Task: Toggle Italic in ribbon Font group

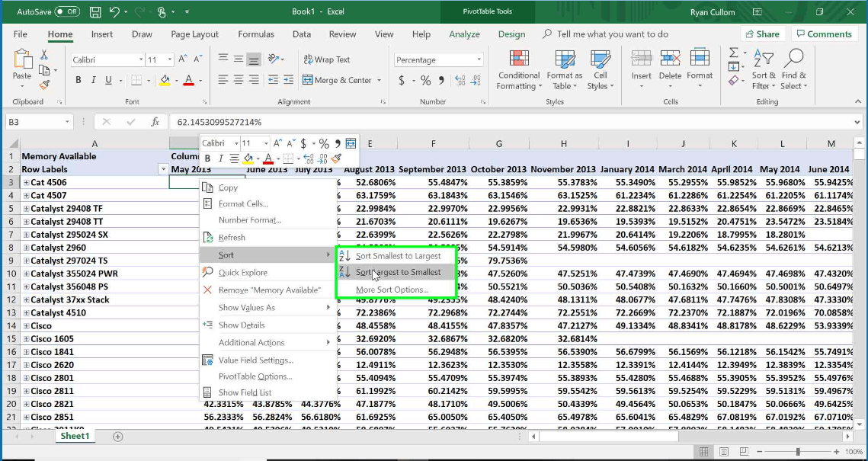Action: (x=94, y=80)
